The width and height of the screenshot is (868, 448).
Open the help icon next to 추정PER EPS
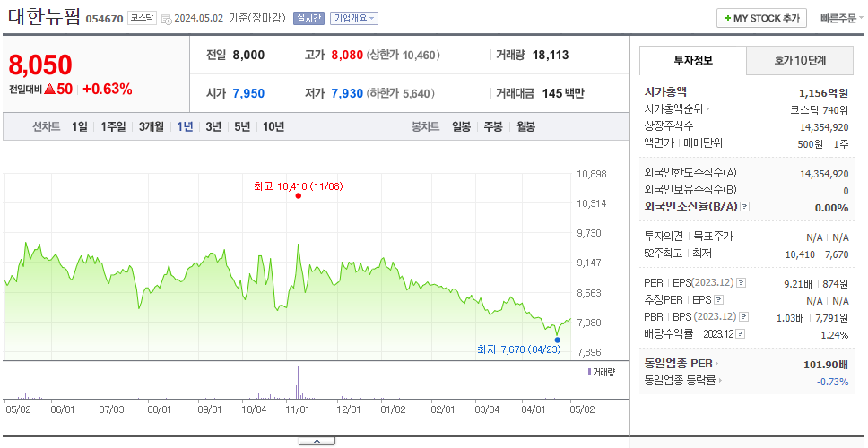coord(718,300)
